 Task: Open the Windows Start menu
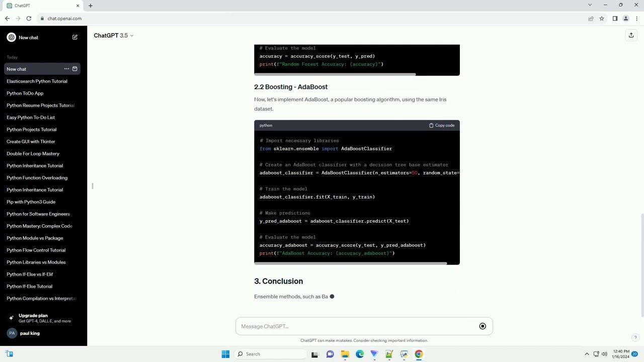pos(225,354)
